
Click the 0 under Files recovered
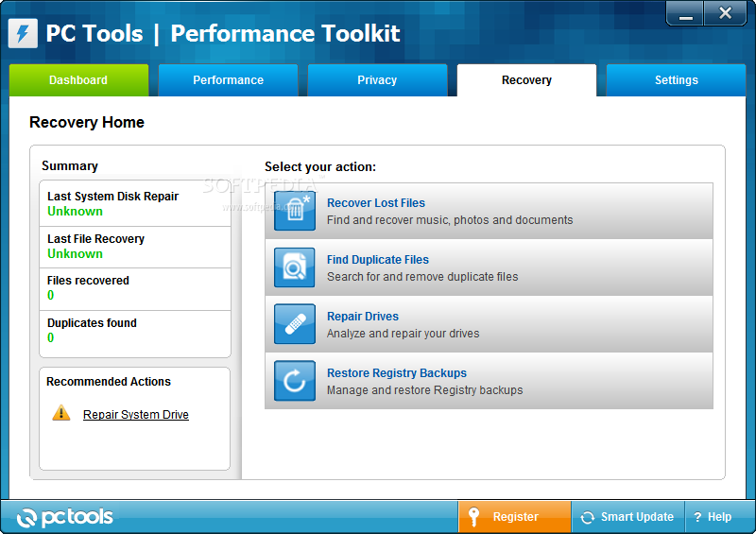[51, 295]
